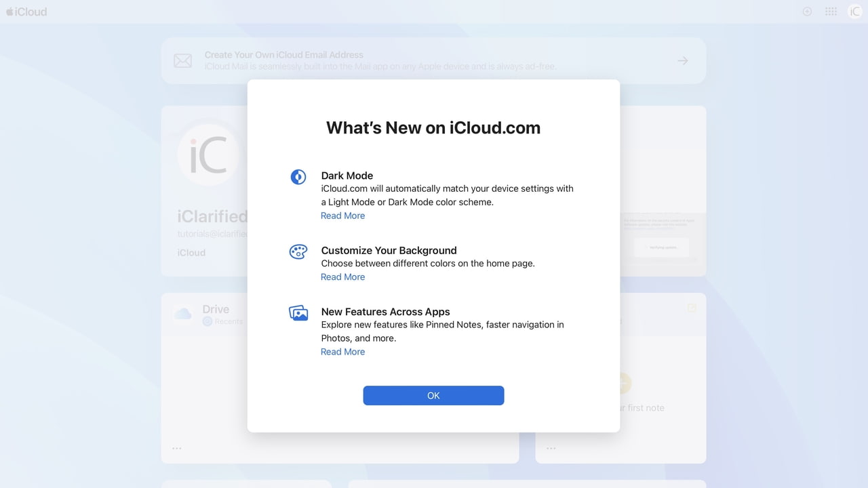Open Read More under Dark Mode
Image resolution: width=868 pixels, height=488 pixels.
pyautogui.click(x=342, y=215)
